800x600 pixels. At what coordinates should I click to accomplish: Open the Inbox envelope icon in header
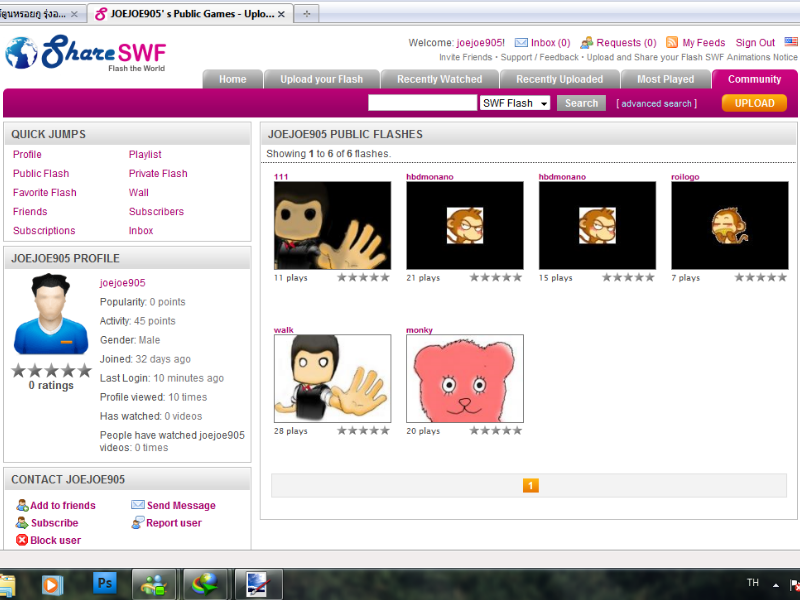pyautogui.click(x=521, y=43)
